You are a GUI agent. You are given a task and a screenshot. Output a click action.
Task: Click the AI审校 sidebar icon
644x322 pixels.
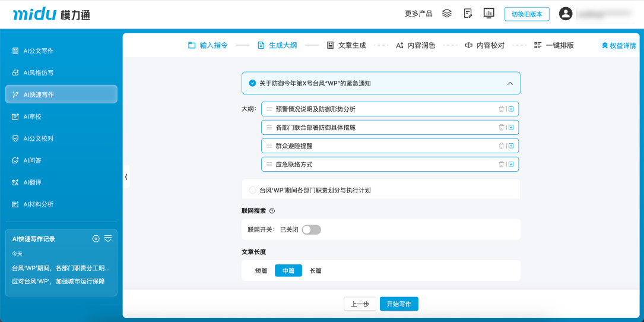point(15,117)
